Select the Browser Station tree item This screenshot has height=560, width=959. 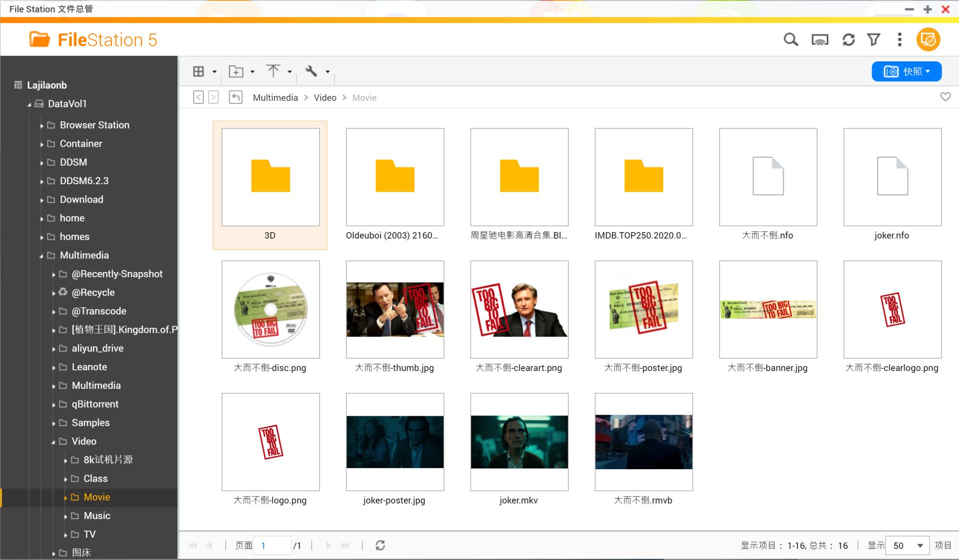94,125
